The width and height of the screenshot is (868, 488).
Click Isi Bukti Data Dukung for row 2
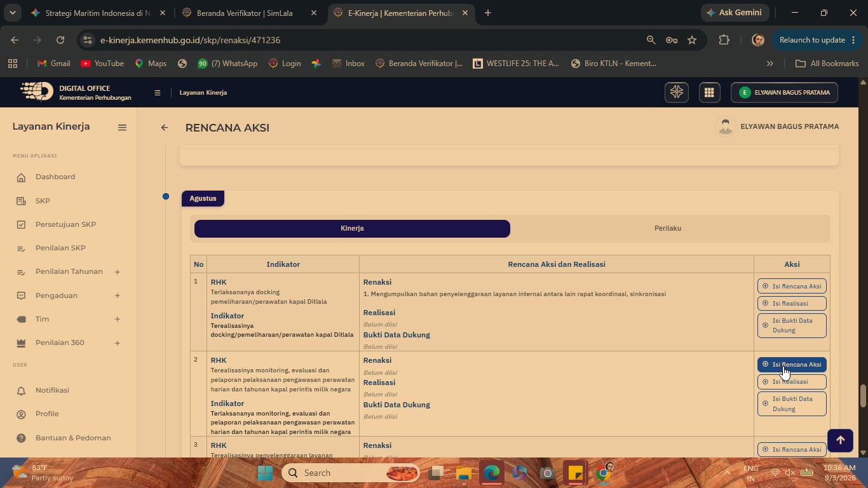tap(792, 404)
